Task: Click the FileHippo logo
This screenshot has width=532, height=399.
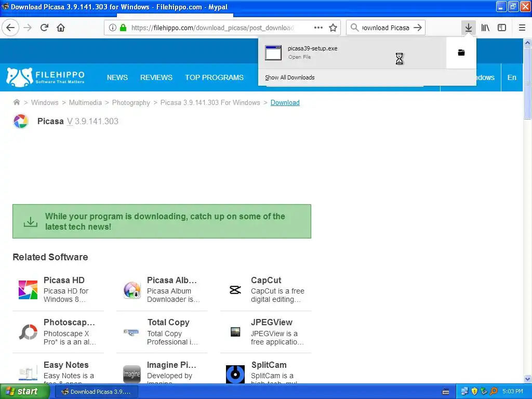Action: tap(46, 77)
